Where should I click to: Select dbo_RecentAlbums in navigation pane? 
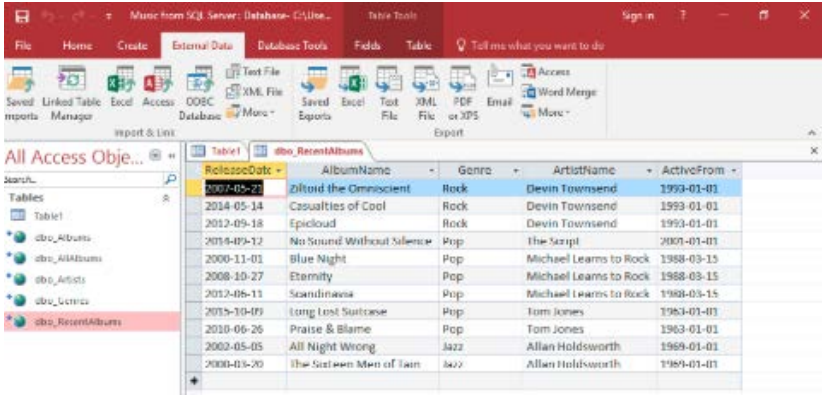[92, 322]
